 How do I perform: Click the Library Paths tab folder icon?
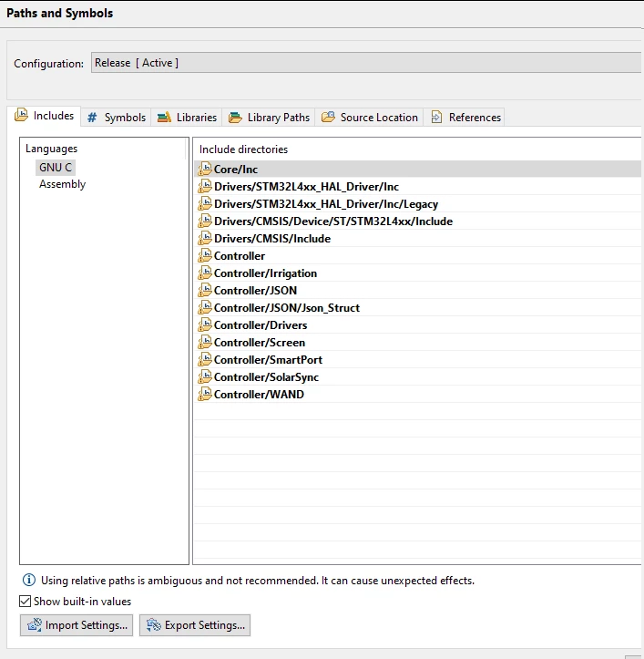click(x=235, y=118)
